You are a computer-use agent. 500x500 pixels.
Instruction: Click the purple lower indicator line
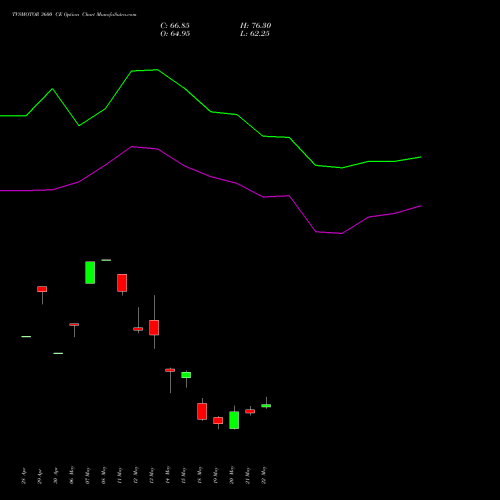coord(211,177)
